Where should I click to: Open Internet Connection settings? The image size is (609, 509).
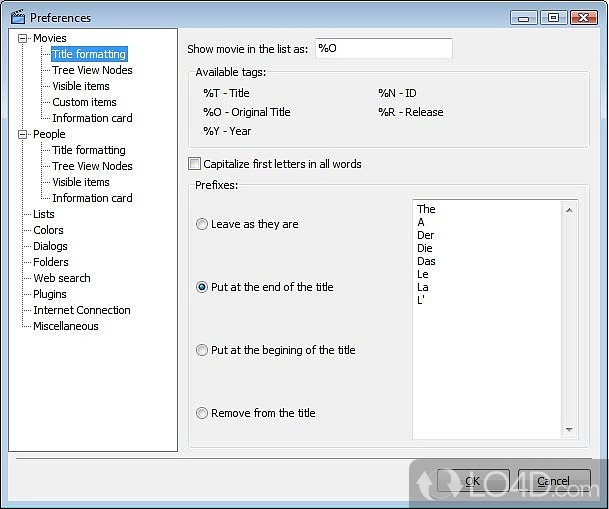[x=81, y=310]
